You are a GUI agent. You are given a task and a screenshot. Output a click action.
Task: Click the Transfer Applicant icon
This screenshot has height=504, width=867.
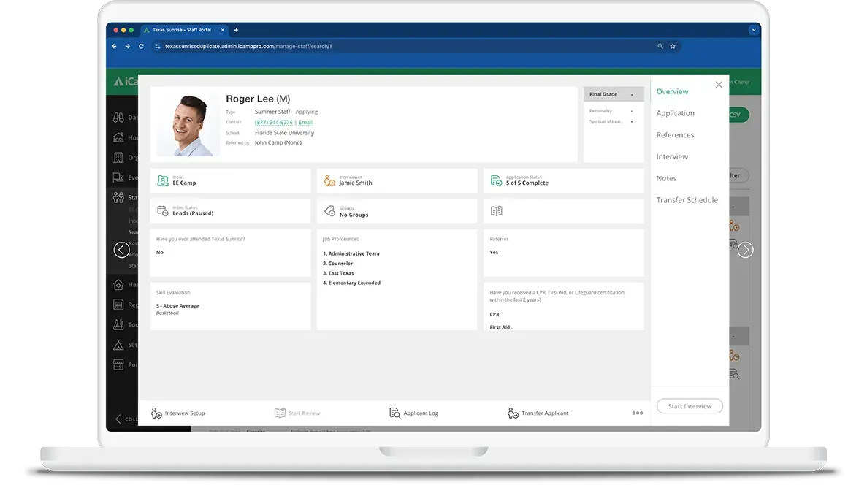(513, 413)
